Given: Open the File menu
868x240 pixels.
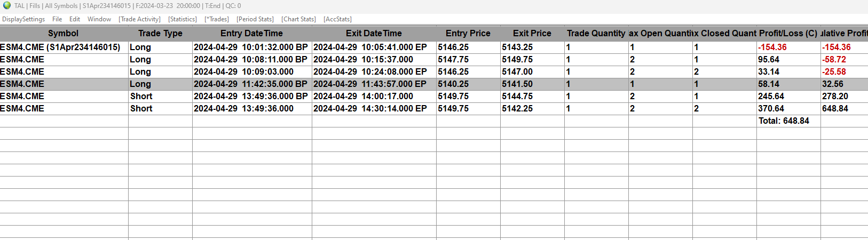Looking at the screenshot, I should click(57, 19).
